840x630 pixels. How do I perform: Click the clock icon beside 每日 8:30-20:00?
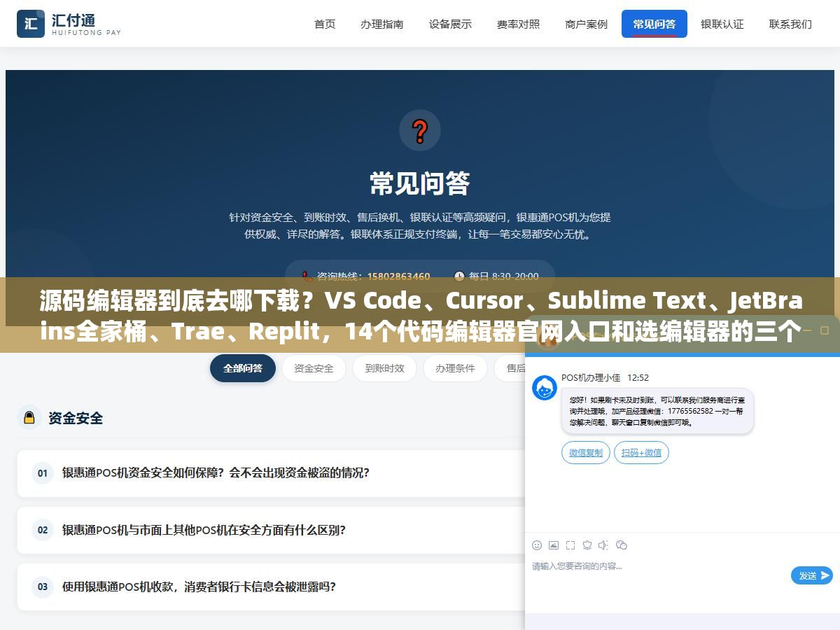tap(459, 276)
